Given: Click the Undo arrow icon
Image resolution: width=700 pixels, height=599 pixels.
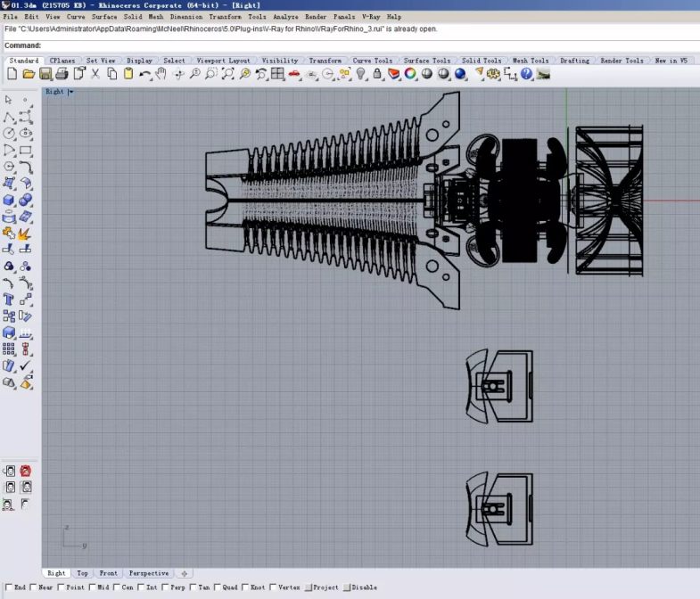Looking at the screenshot, I should coord(145,74).
